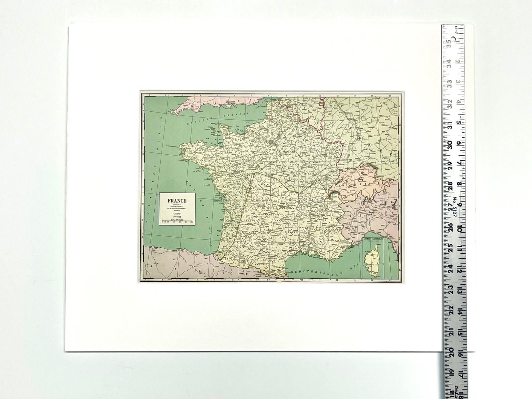Click the Scale of Miles bar
532x399 pixels.
pyautogui.click(x=177, y=221)
